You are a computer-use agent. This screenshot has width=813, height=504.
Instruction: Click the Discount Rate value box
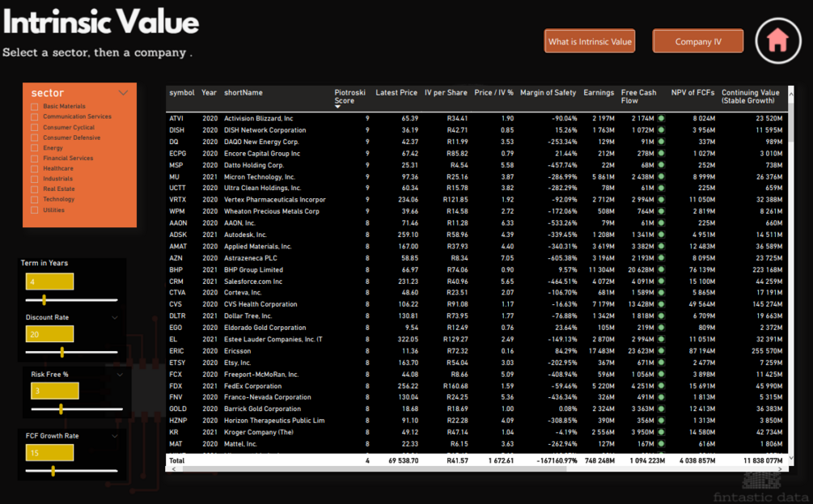point(50,334)
